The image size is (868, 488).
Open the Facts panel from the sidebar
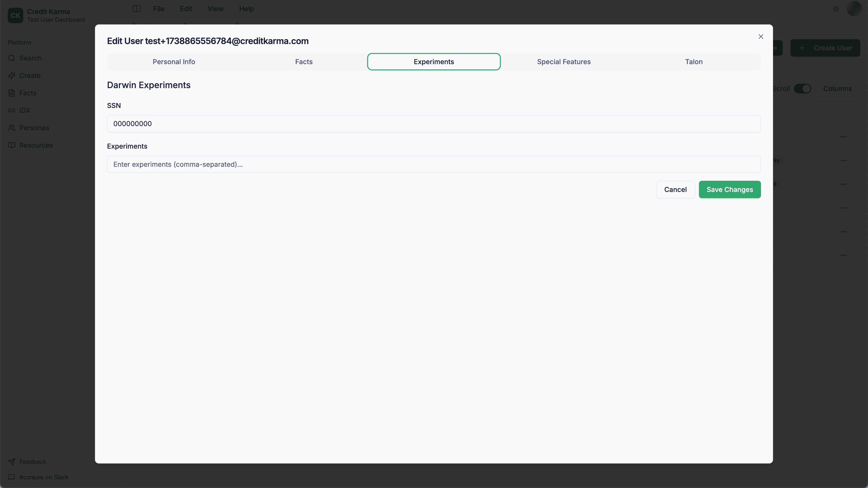(x=27, y=93)
